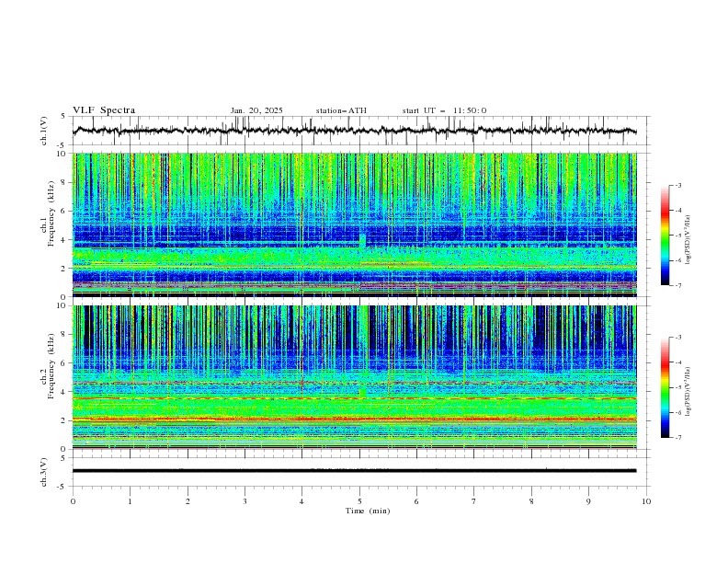Screen dimensions: 728x563
Task: Click the 0 tick on the time axis
Action: (73, 501)
